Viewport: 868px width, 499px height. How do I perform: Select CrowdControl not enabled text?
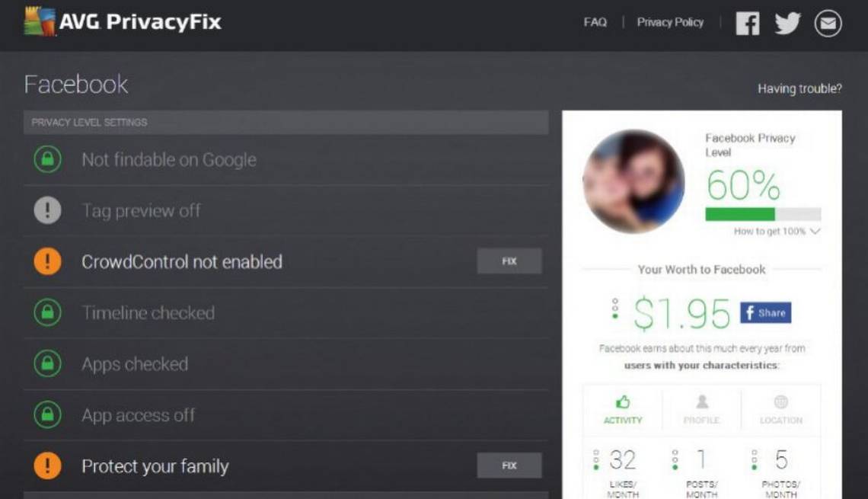pyautogui.click(x=181, y=261)
